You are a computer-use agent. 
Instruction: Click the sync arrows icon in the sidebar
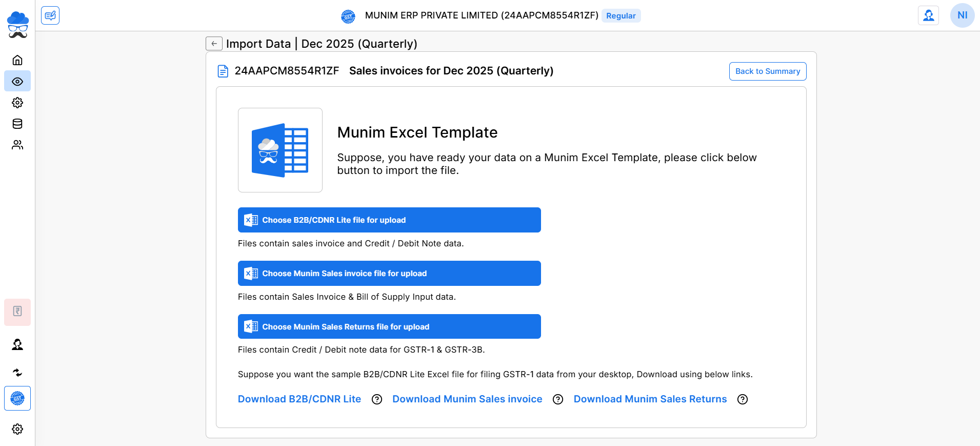point(17,373)
